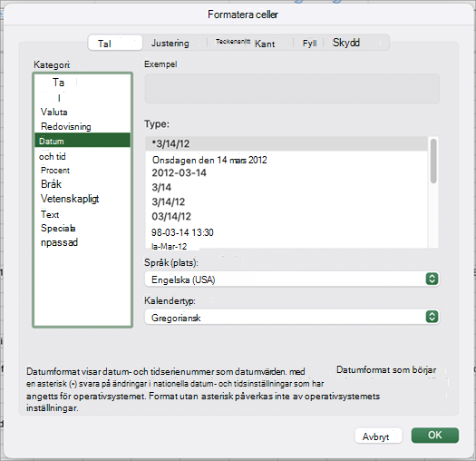Switch to the Teckensnitt tab

(x=233, y=42)
